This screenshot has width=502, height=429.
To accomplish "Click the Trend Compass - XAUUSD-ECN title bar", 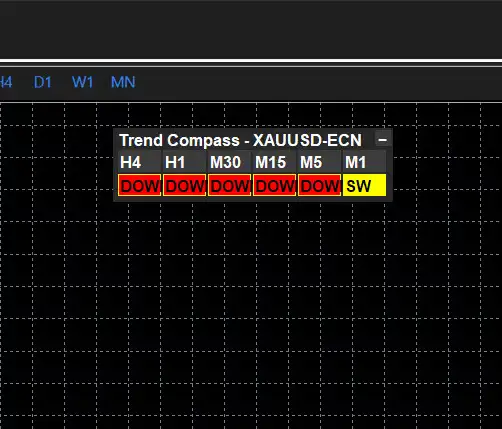I will (241, 140).
